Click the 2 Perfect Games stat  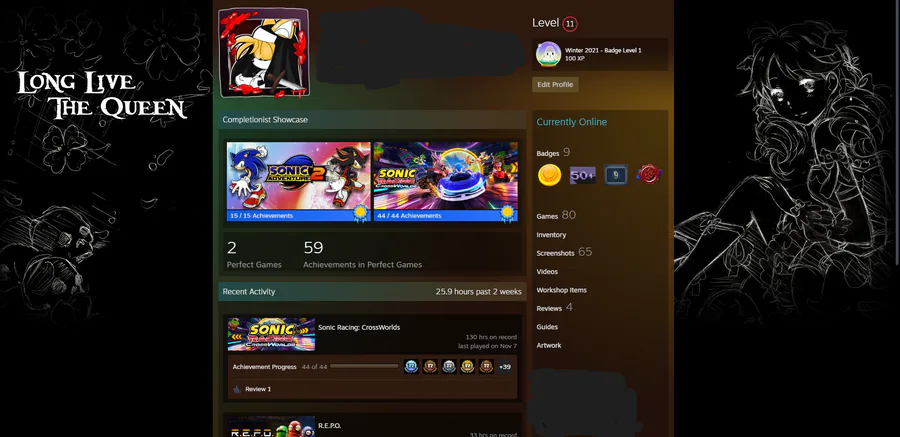tap(254, 254)
